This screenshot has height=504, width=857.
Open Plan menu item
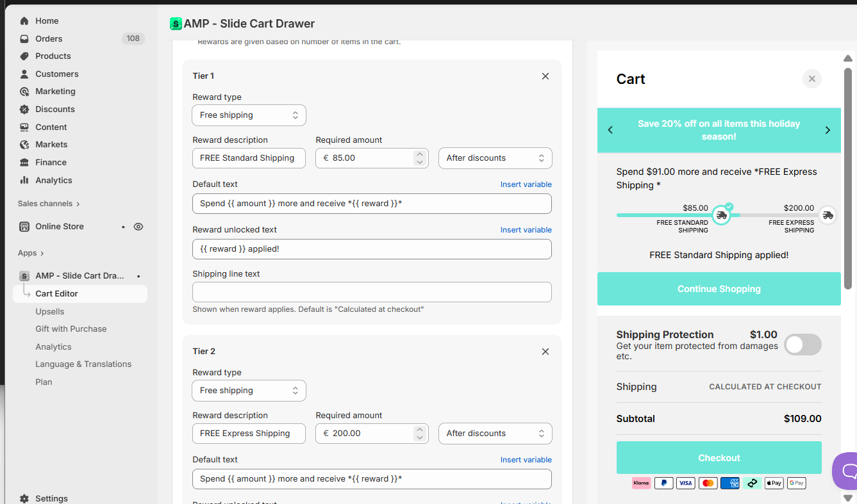(x=44, y=382)
